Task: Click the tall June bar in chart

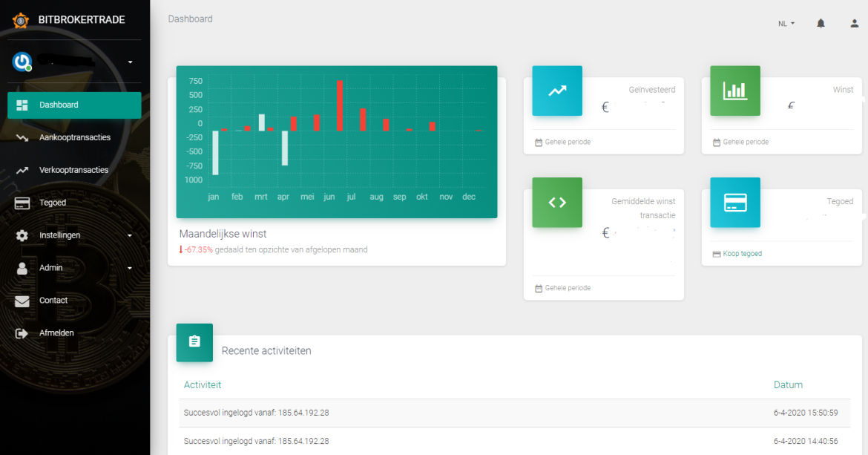Action: coord(339,105)
